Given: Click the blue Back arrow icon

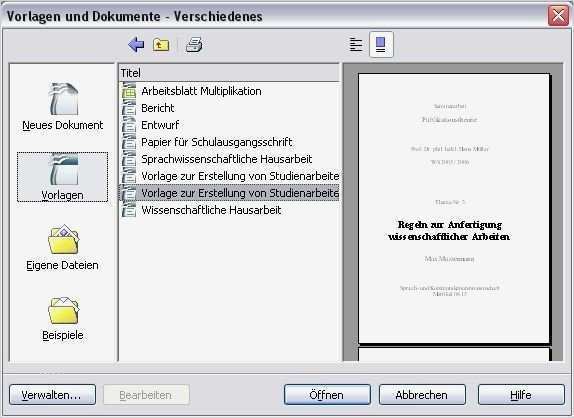Looking at the screenshot, I should [136, 45].
